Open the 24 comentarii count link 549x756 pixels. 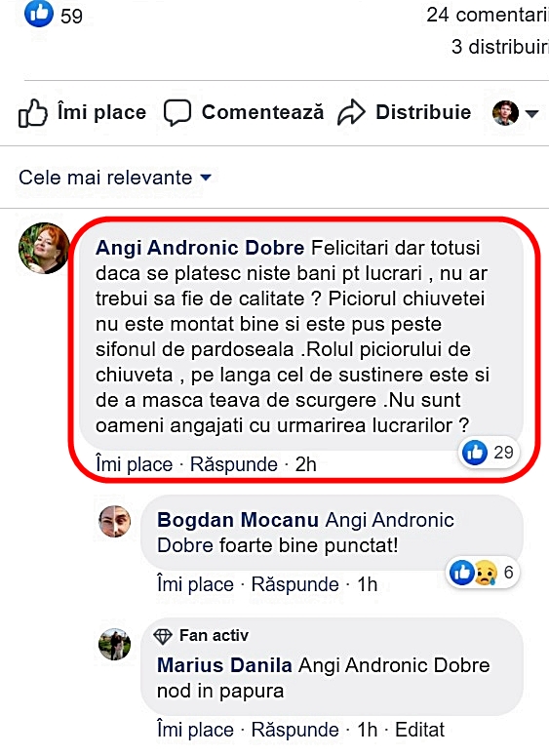[488, 15]
